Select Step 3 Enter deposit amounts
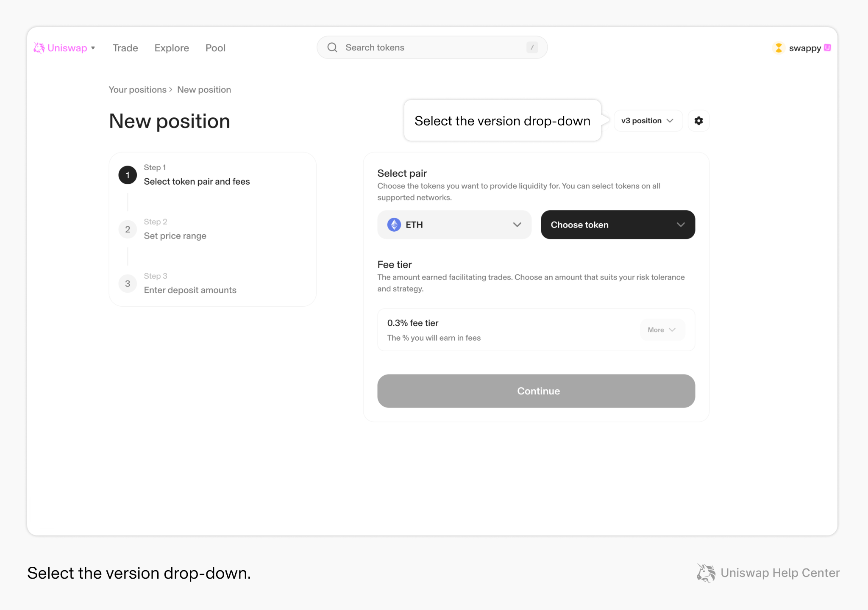This screenshot has width=868, height=610. point(178,283)
